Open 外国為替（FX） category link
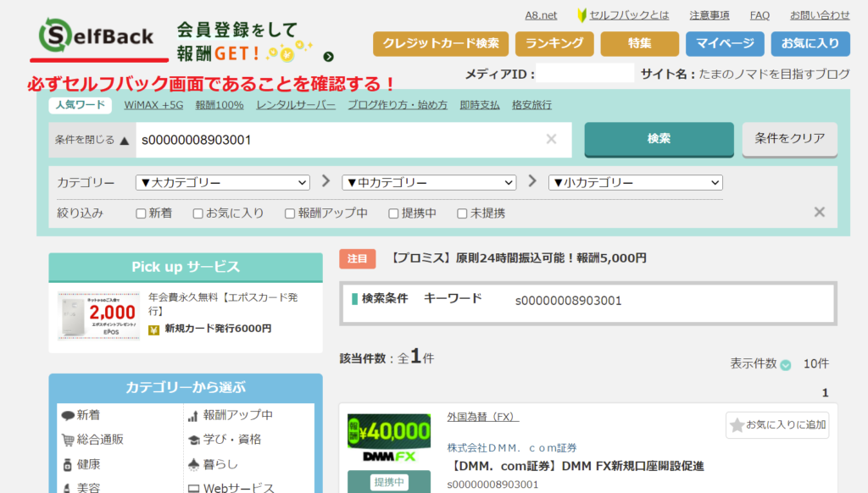This screenshot has width=868, height=493. pyautogui.click(x=482, y=418)
